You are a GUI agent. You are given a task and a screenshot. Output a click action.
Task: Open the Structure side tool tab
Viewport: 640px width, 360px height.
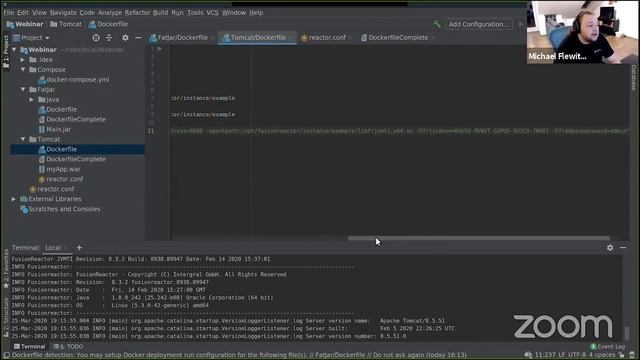click(x=6, y=317)
